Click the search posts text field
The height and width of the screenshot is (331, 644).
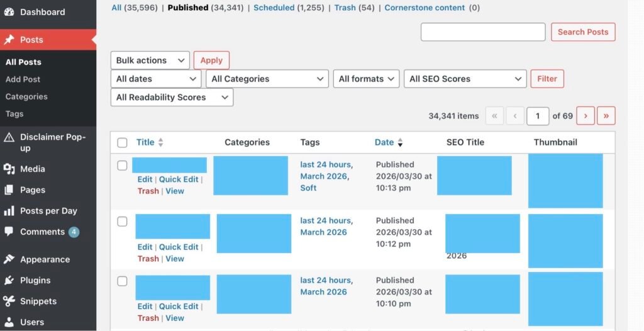[x=482, y=32]
